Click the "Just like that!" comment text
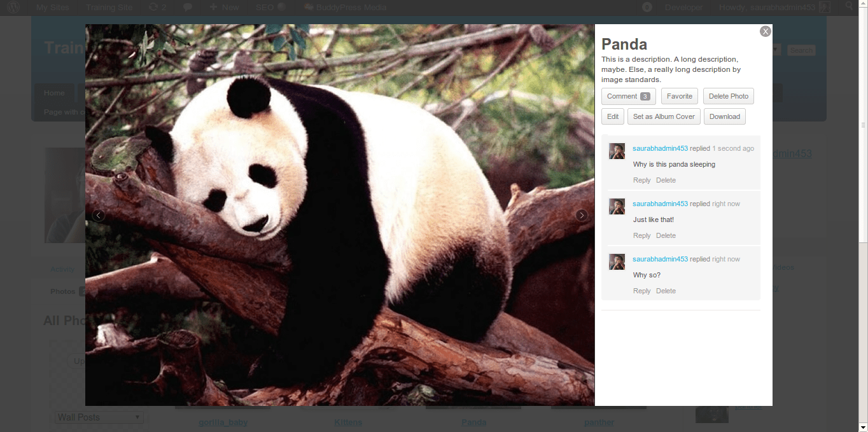This screenshot has height=432, width=868. click(654, 219)
